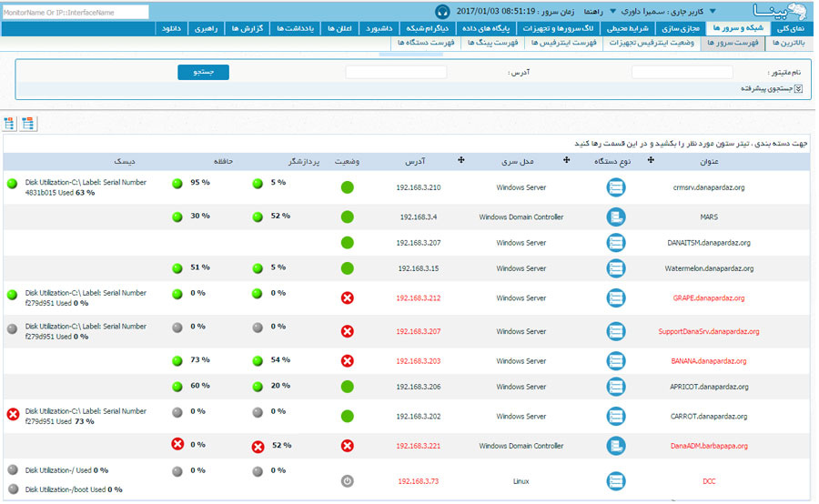
Task: Click device type icon for crmsrv.danapardaz.org
Action: click(x=616, y=188)
